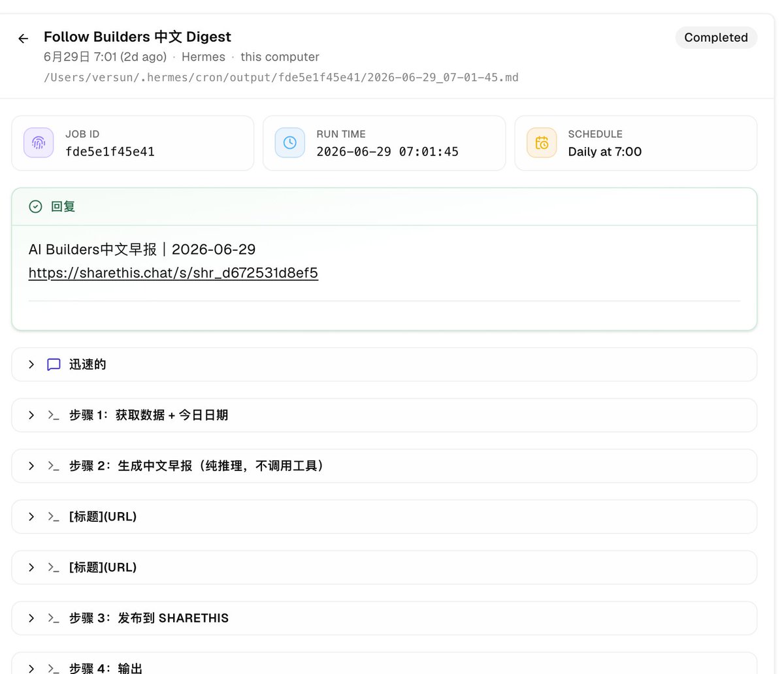Click the SCHEDULE card label

coord(595,134)
